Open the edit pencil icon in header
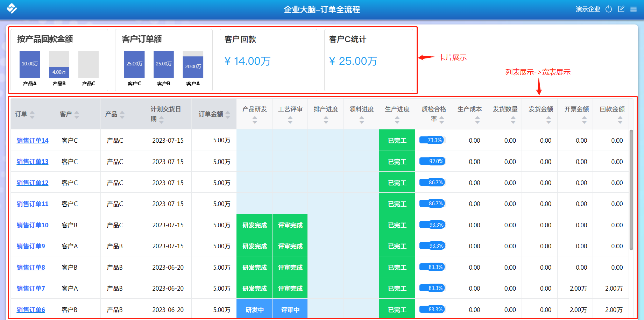The height and width of the screenshot is (320, 644). [621, 9]
